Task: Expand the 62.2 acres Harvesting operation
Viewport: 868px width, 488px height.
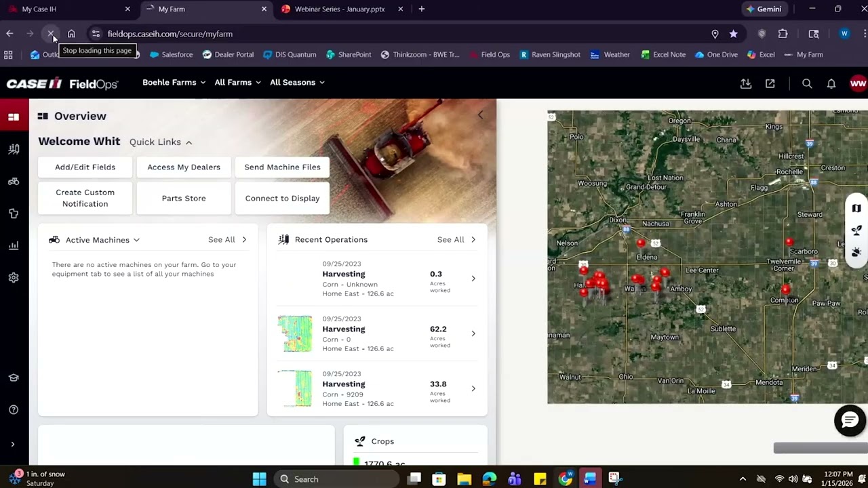Action: click(473, 333)
